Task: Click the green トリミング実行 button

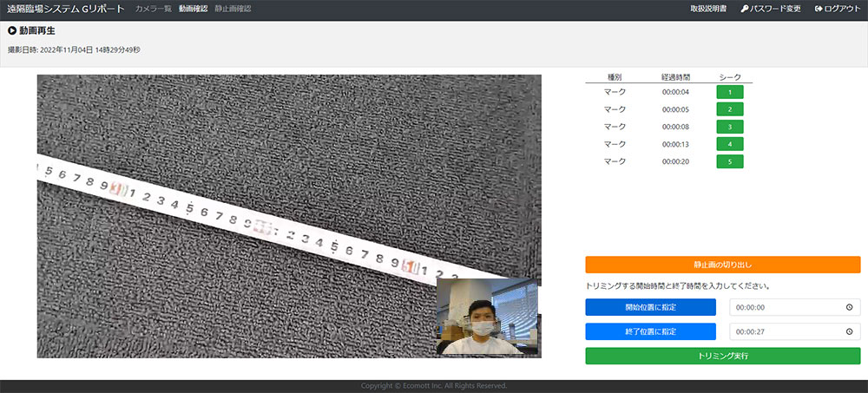Action: pyautogui.click(x=723, y=356)
